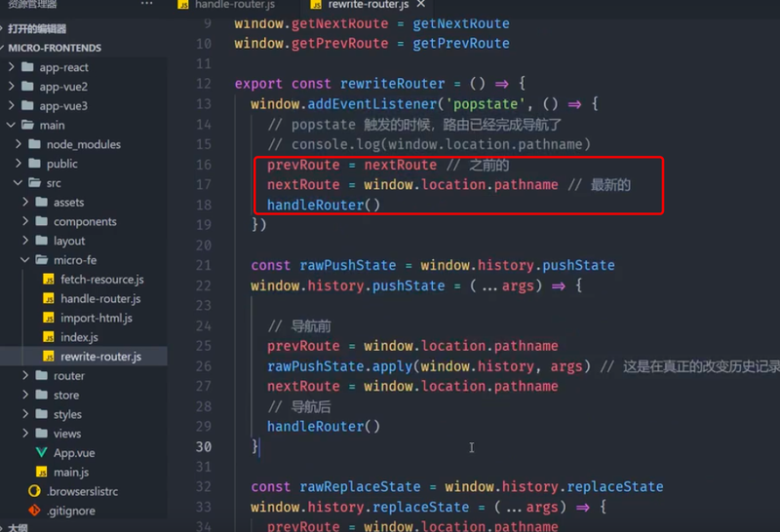Click the git icon beside .gitignore

(x=34, y=511)
